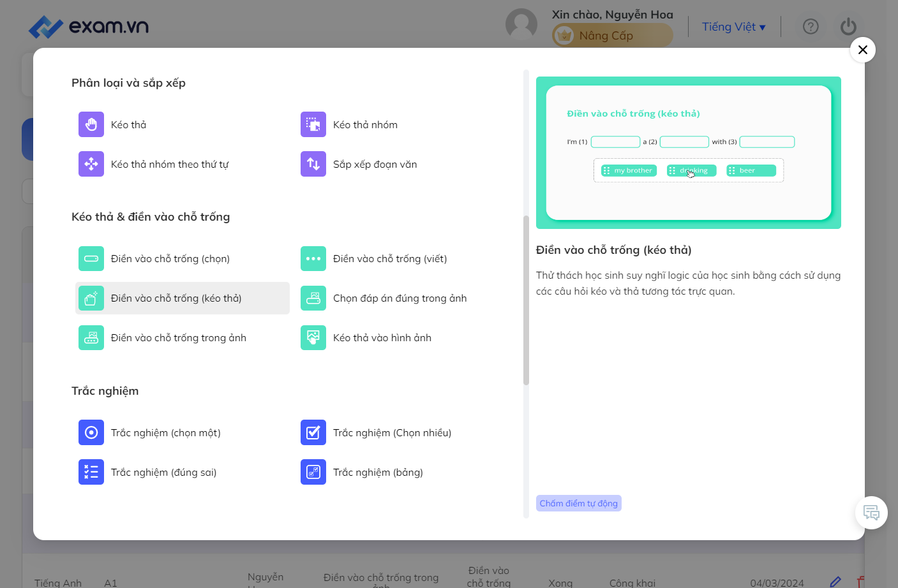Image resolution: width=898 pixels, height=588 pixels.
Task: Close the question type dialog
Action: pyautogui.click(x=863, y=50)
